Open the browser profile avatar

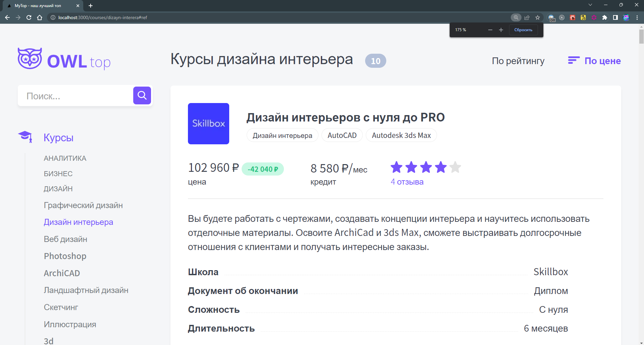tap(626, 17)
